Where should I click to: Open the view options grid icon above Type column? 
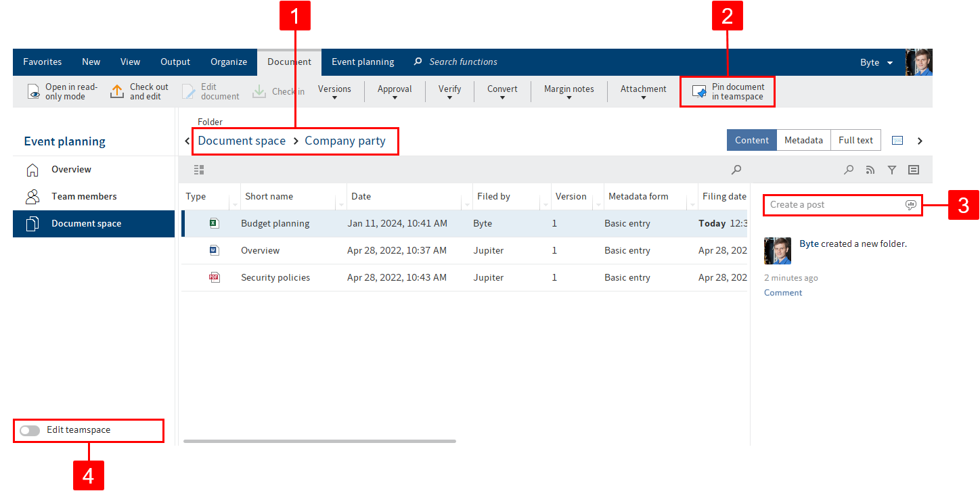click(198, 170)
